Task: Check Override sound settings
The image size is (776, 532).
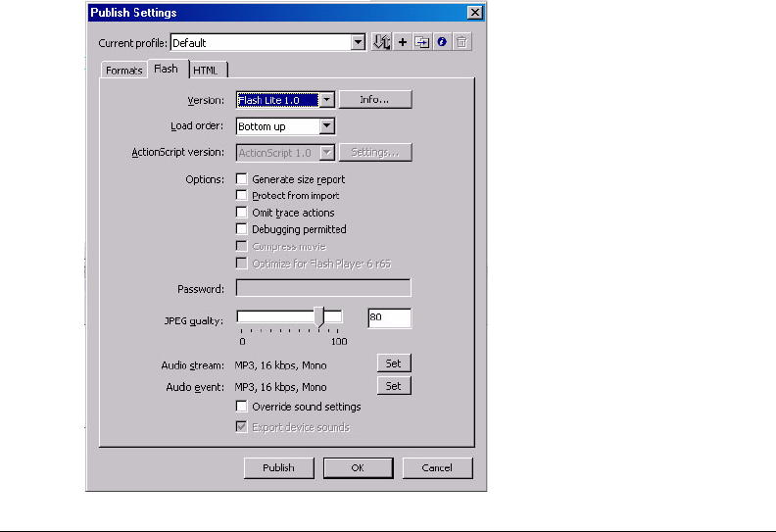Action: click(x=241, y=407)
